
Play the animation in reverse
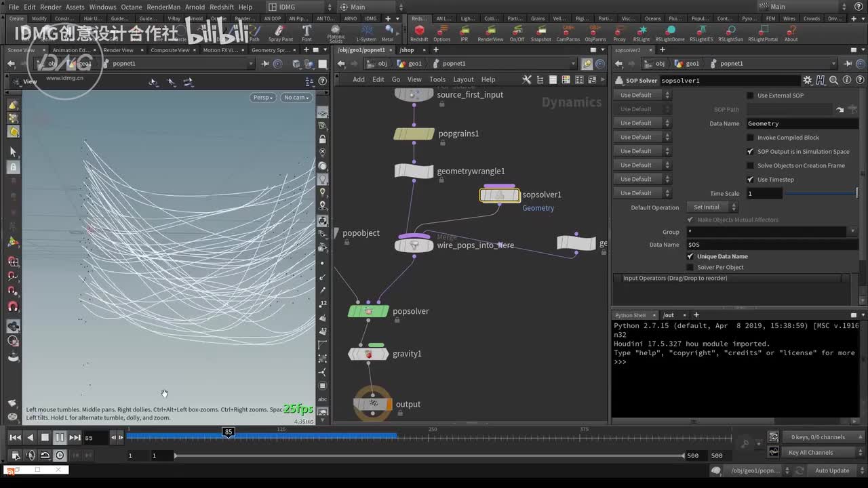click(x=30, y=437)
